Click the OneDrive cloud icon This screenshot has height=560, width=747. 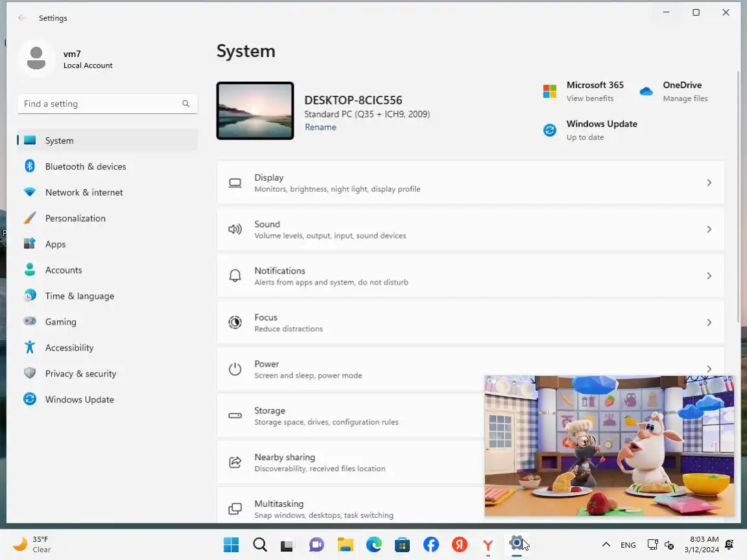(646, 91)
